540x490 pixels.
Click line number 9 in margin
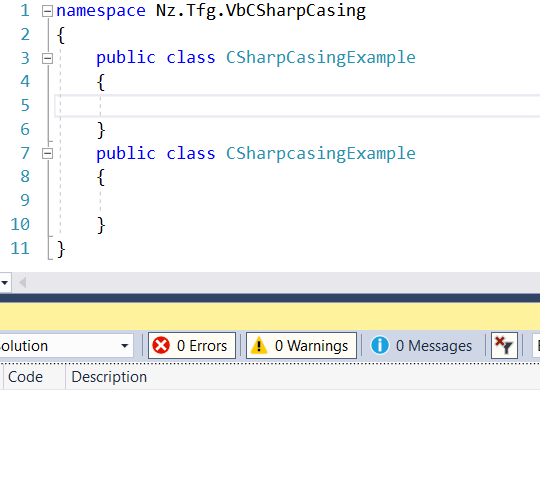25,200
